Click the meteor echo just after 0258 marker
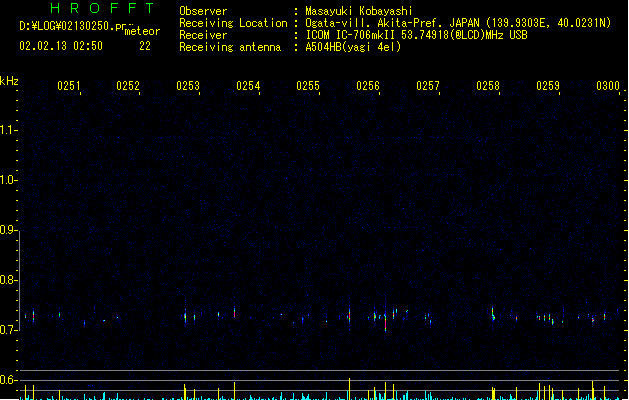 point(493,314)
